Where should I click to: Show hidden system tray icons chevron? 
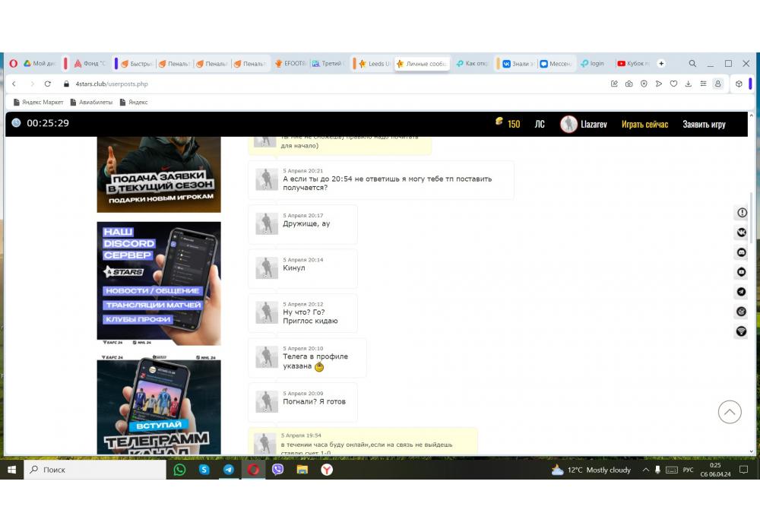click(646, 470)
